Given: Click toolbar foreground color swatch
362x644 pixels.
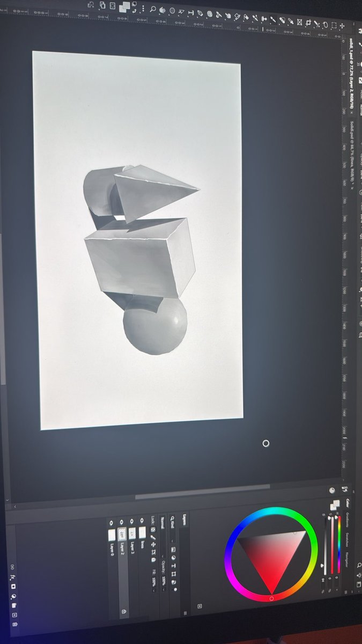Looking at the screenshot, I should click(x=127, y=5).
